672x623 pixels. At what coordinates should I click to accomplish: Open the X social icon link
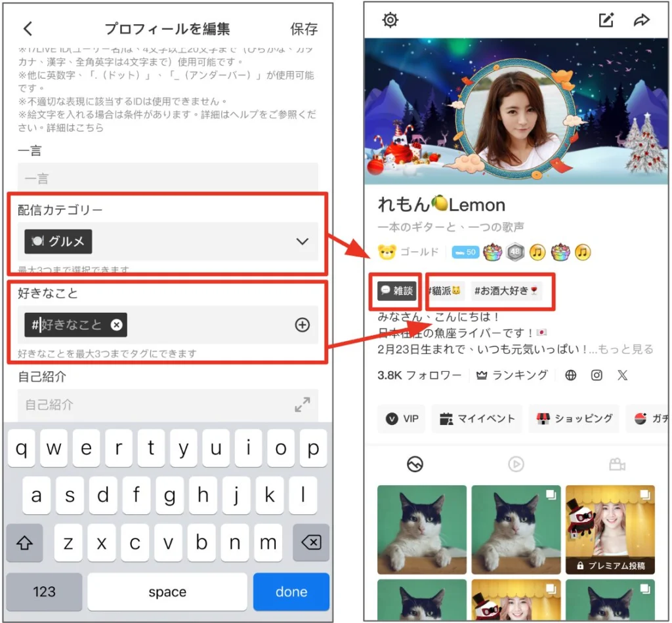click(x=622, y=376)
